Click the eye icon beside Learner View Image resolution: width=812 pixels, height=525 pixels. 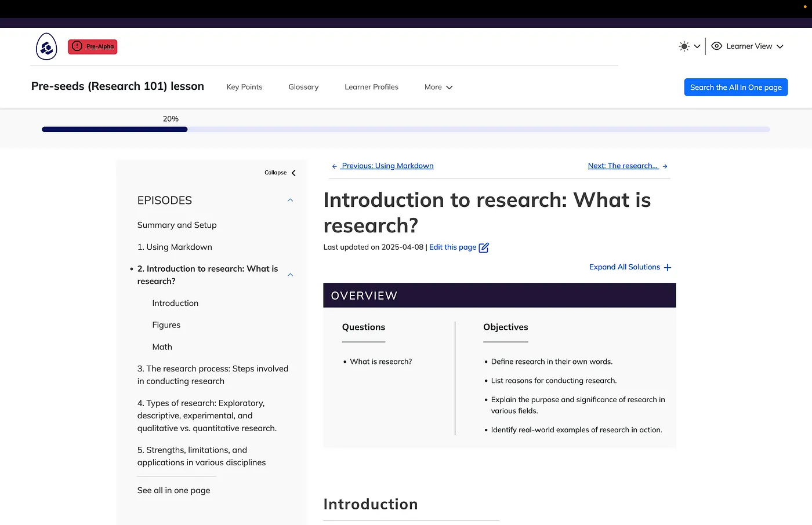716,46
